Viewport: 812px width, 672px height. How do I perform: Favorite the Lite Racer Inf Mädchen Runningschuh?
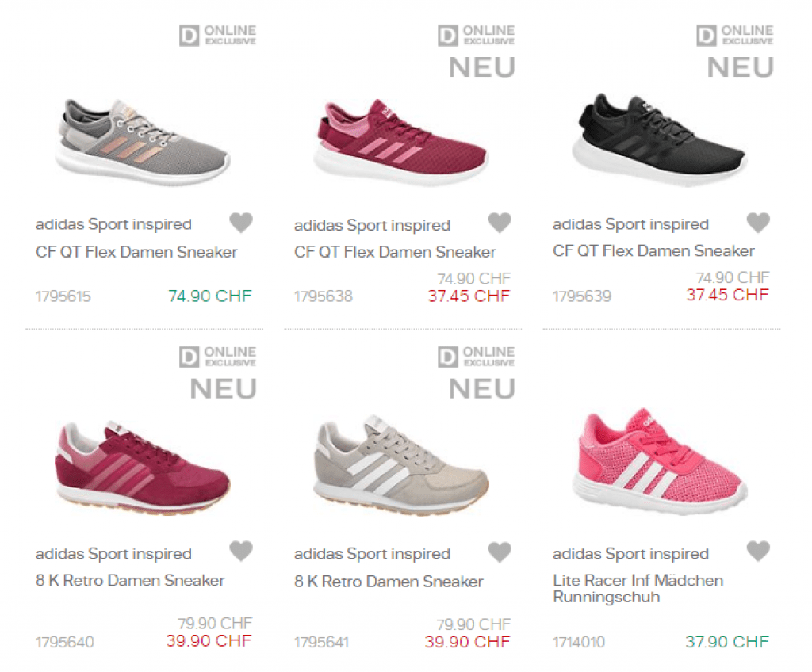click(758, 551)
